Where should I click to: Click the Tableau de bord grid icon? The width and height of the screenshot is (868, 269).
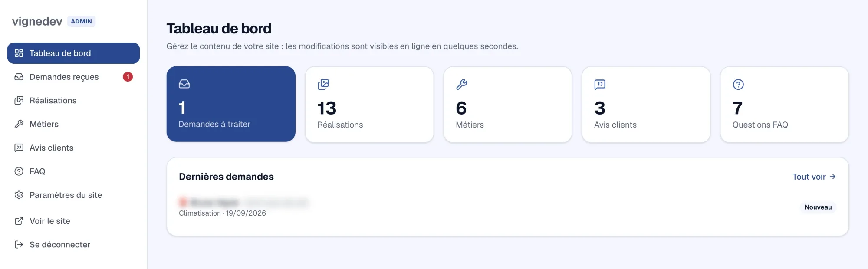click(19, 53)
